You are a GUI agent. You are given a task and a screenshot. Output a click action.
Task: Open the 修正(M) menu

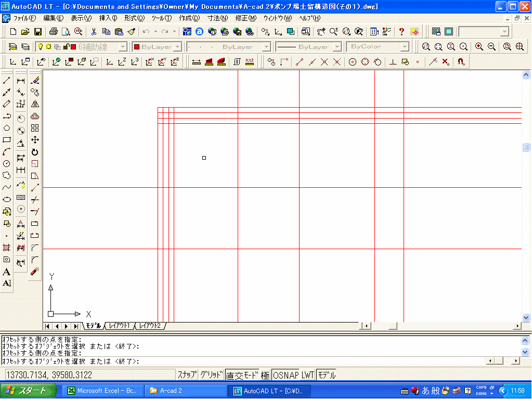[x=245, y=18]
